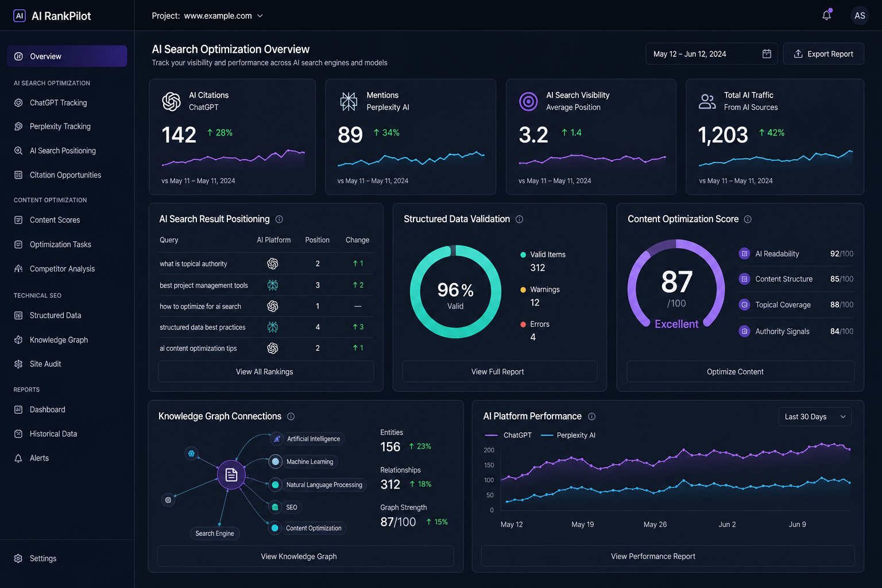
Task: Click the Export Report button
Action: tap(823, 54)
